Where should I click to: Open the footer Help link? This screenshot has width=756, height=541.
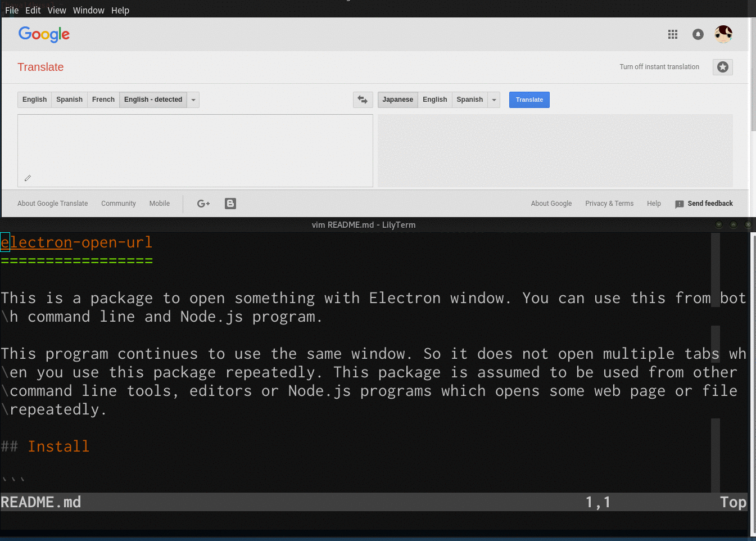[x=654, y=204]
